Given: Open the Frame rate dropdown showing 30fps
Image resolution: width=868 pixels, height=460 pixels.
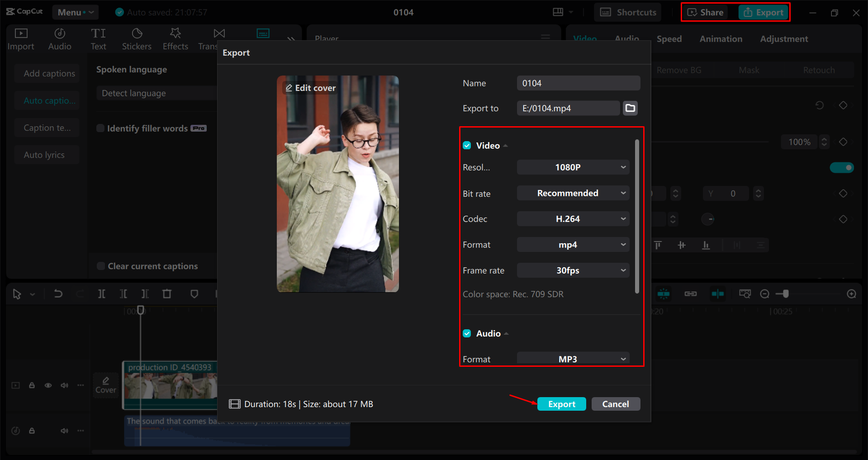Looking at the screenshot, I should (573, 270).
